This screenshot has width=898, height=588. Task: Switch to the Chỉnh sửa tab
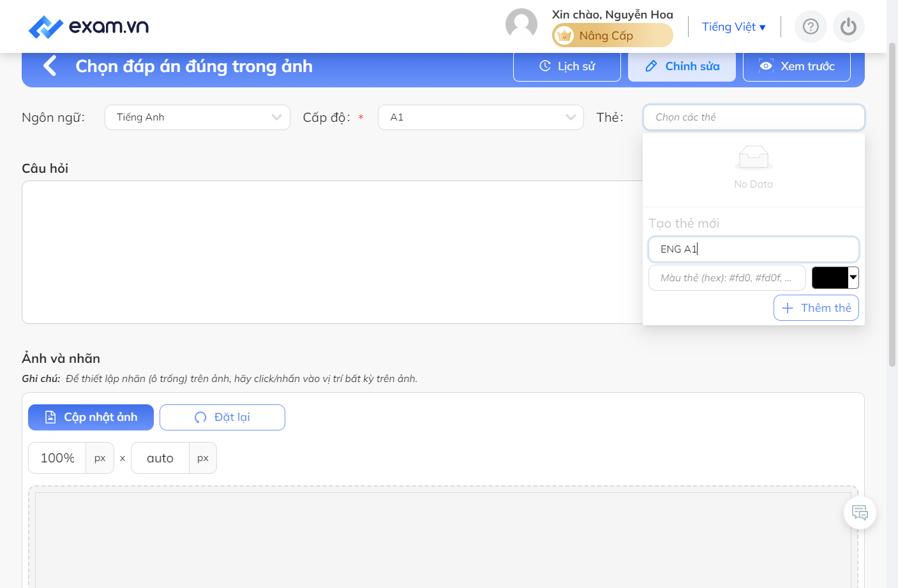682,66
